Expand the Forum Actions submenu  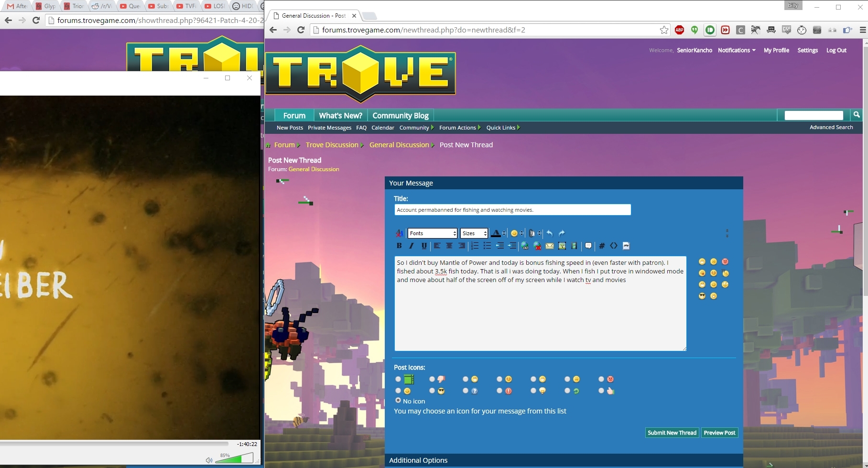pos(460,128)
